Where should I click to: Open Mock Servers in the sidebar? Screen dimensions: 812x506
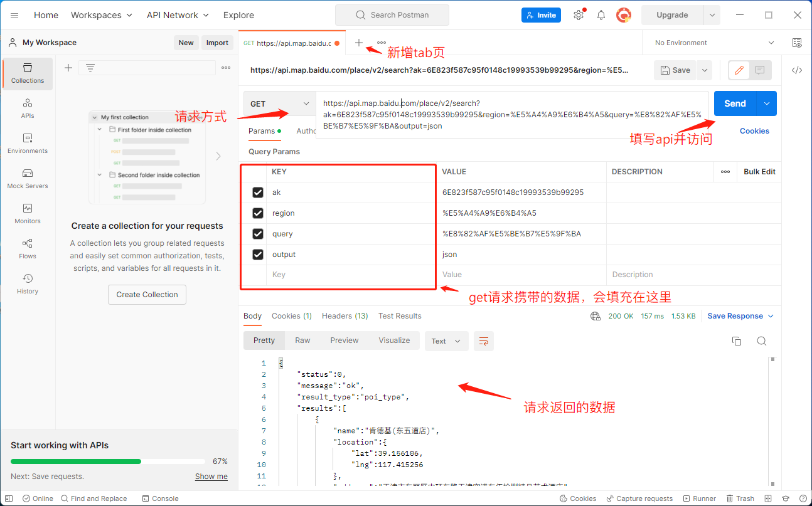click(28, 179)
